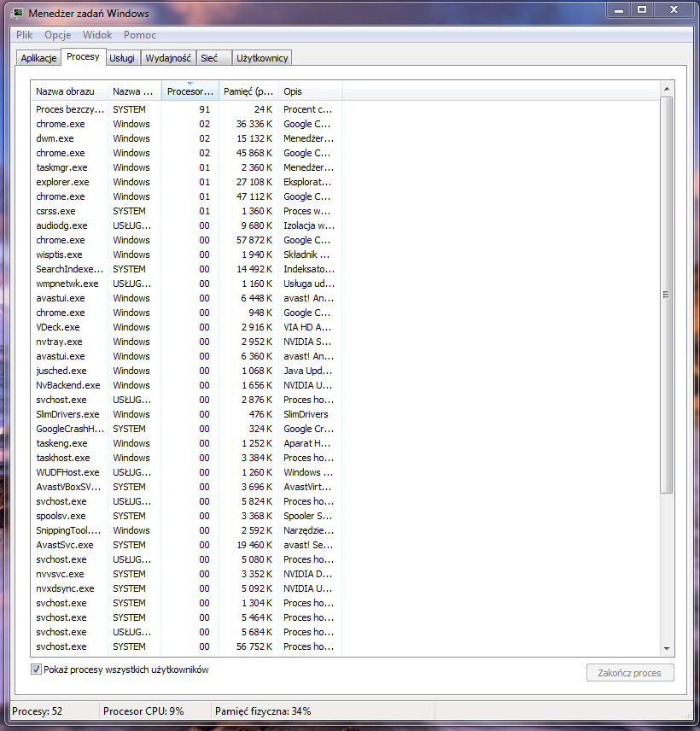The image size is (700, 731).
Task: Select the SnippingTool process row
Action: (x=68, y=530)
